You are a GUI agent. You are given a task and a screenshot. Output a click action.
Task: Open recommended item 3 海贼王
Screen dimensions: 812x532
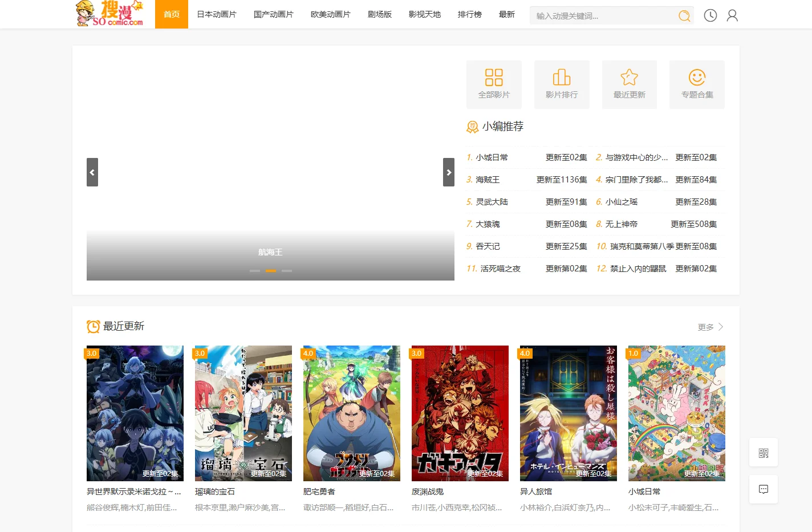pos(488,180)
